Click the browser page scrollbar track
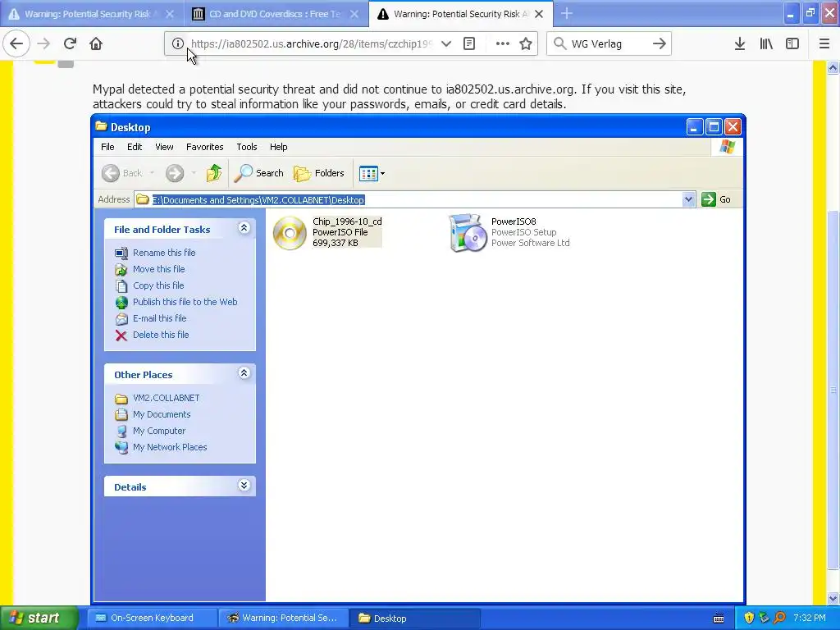The height and width of the screenshot is (630, 840). pos(833,332)
